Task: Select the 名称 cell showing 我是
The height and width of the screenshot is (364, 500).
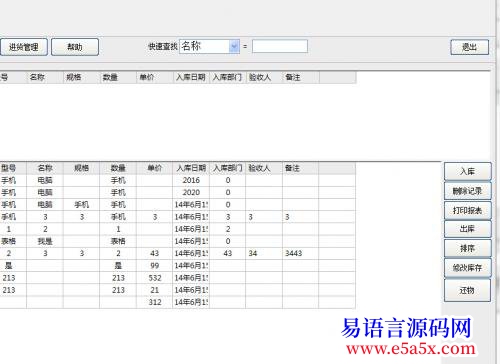Action: pos(45,241)
